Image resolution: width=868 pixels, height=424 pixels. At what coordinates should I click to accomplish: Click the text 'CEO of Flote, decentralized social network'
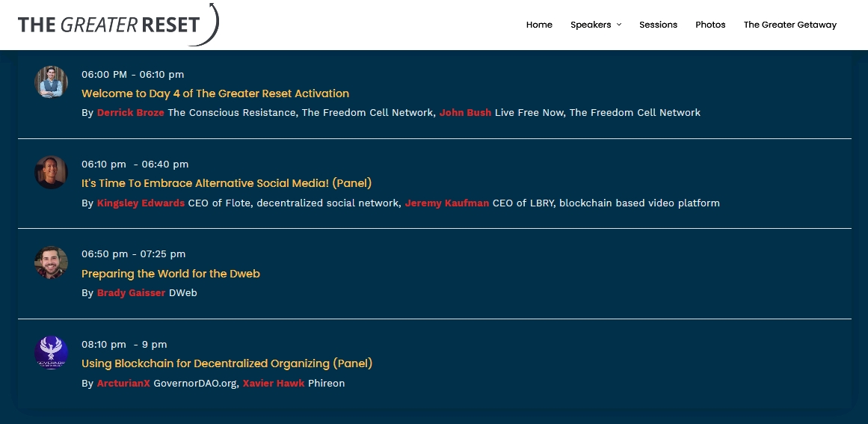[x=295, y=203]
